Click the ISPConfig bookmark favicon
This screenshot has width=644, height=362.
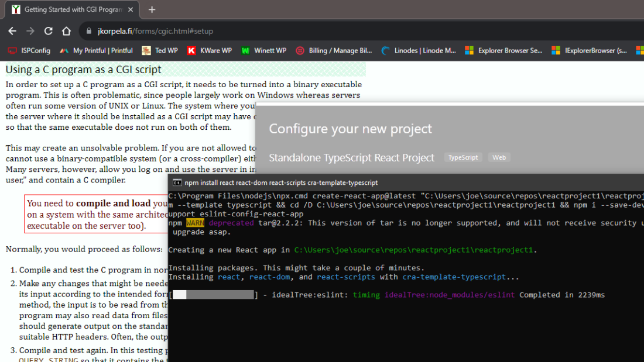pos(12,50)
